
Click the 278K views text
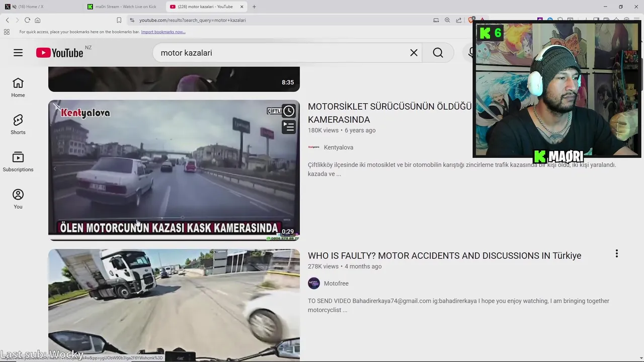pos(323,266)
